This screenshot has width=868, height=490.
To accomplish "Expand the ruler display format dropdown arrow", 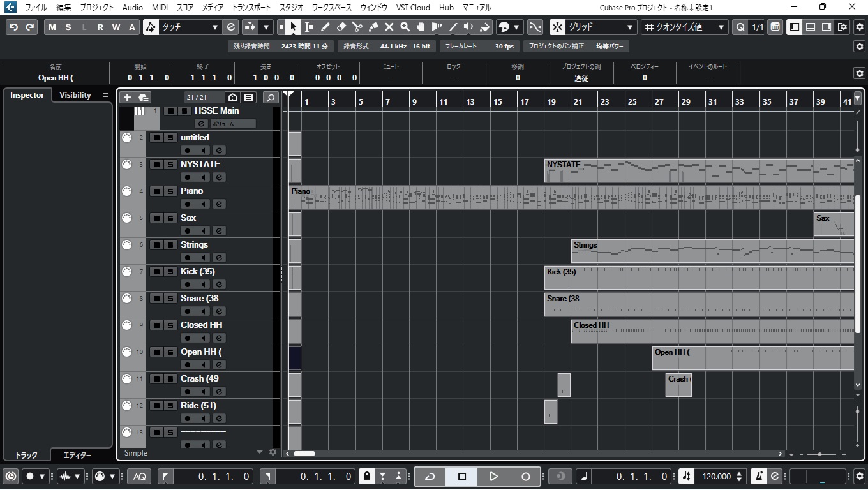I will click(857, 99).
